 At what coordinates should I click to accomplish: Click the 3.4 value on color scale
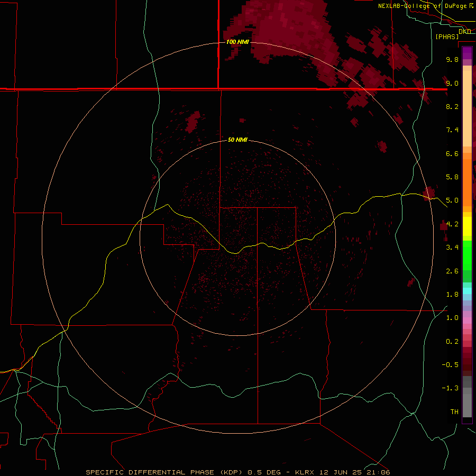pos(452,248)
